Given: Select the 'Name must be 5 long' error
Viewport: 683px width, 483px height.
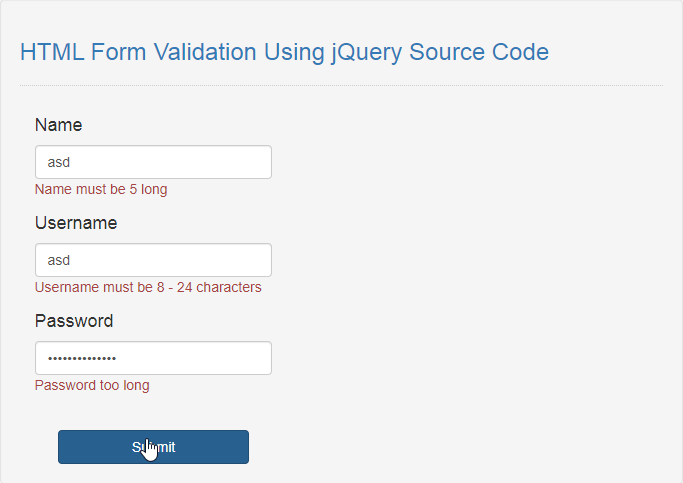Looking at the screenshot, I should (x=101, y=189).
